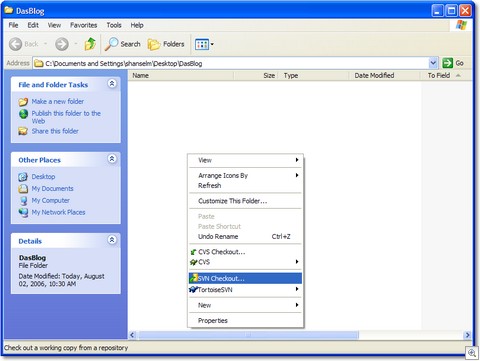The height and width of the screenshot is (361, 480).
Task: Click the folder icon in the address bar
Action: point(39,63)
